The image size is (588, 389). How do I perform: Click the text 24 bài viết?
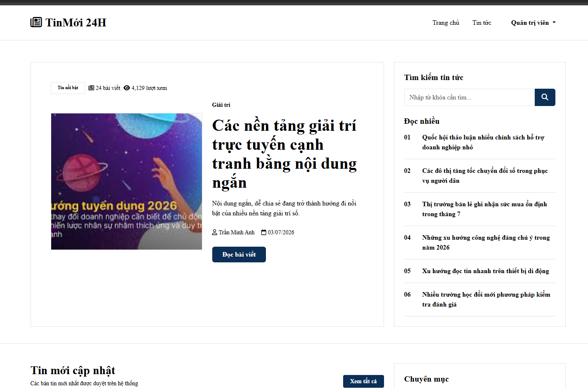pyautogui.click(x=108, y=88)
